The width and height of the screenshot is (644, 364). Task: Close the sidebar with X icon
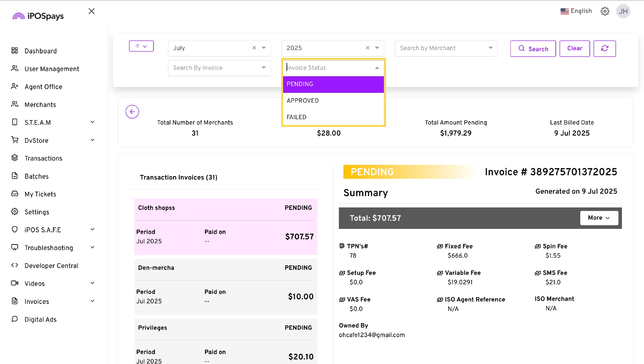pos(91,11)
